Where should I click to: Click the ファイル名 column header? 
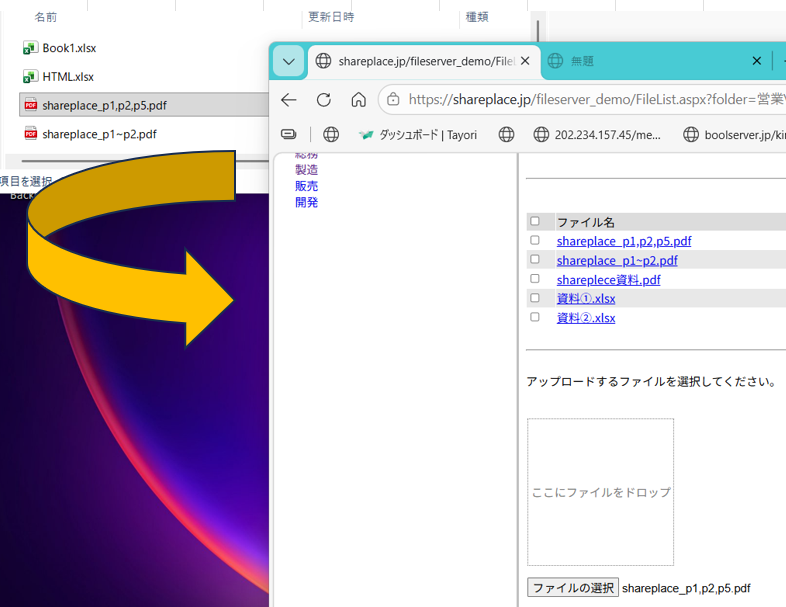(x=585, y=222)
